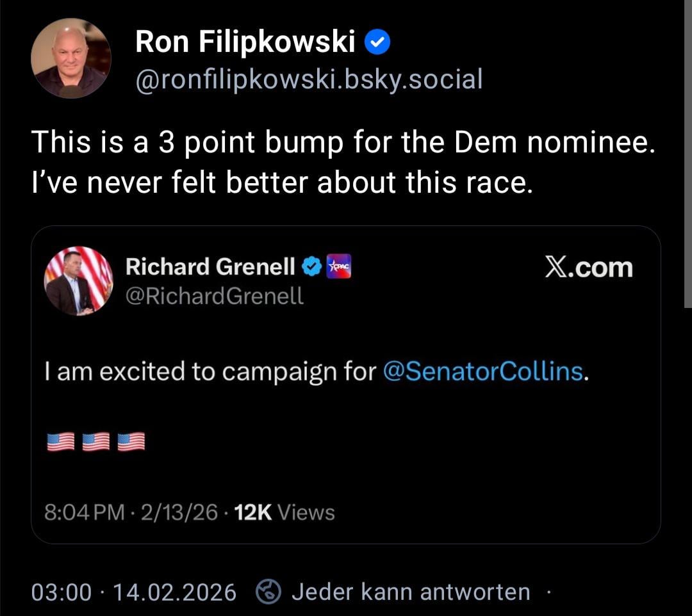Screen dimensions: 692x616
Task: Open the @RichardGrenell handle
Action: click(x=214, y=296)
